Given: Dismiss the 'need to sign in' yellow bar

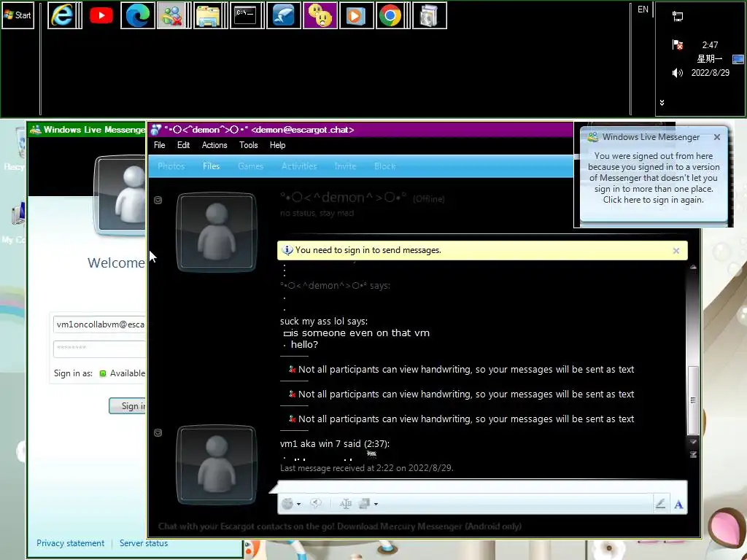Looking at the screenshot, I should click(676, 251).
